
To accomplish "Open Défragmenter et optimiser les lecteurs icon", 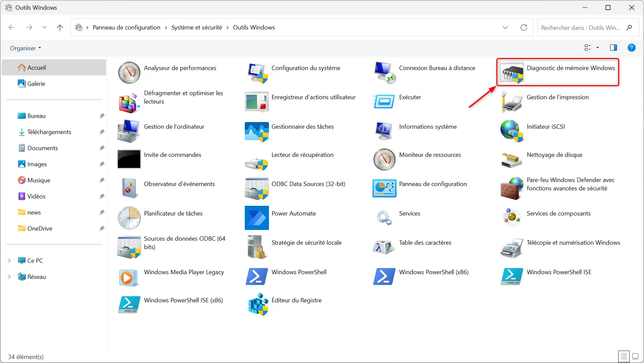I will (129, 103).
